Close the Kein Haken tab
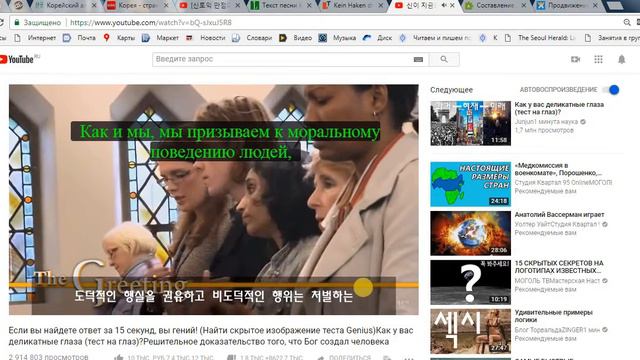 tap(380, 5)
